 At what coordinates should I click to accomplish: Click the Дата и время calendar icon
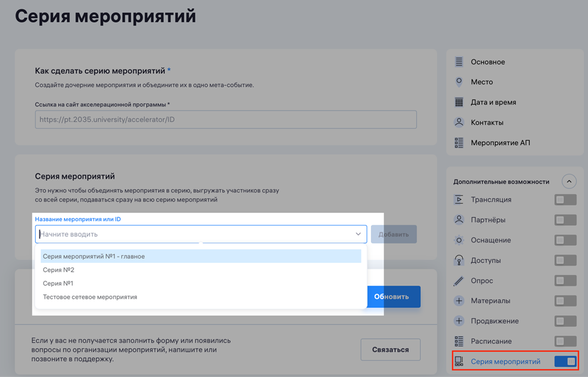click(459, 102)
